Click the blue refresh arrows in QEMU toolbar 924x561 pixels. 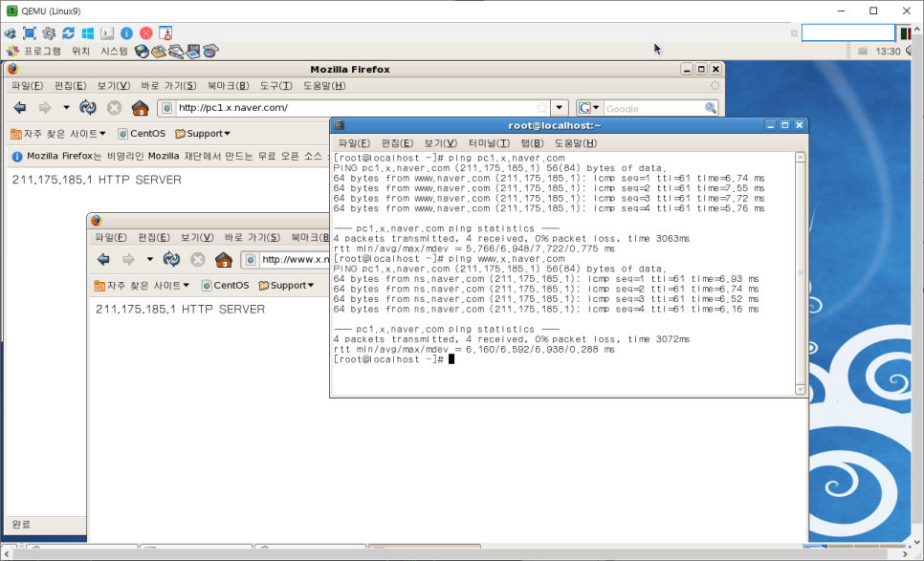68,33
